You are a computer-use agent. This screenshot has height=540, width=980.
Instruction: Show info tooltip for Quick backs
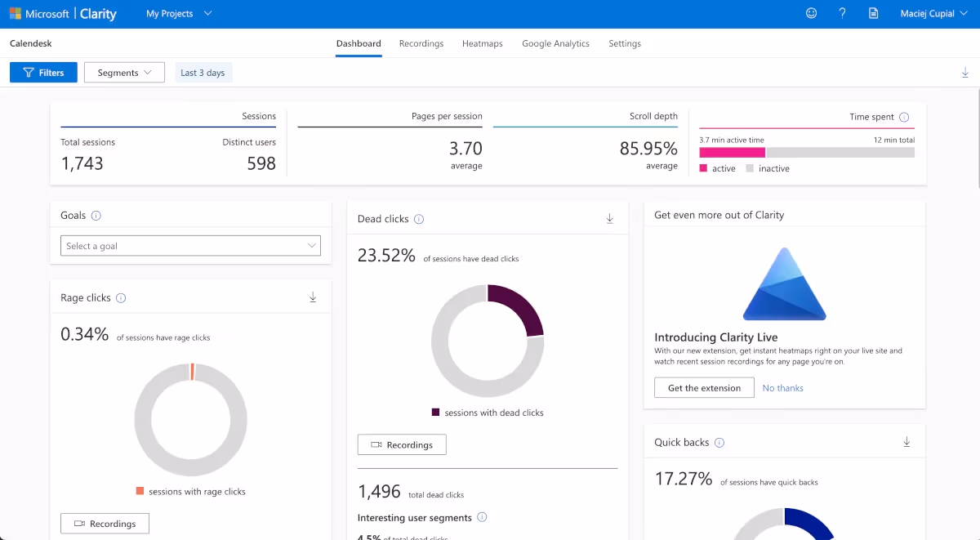pyautogui.click(x=719, y=443)
